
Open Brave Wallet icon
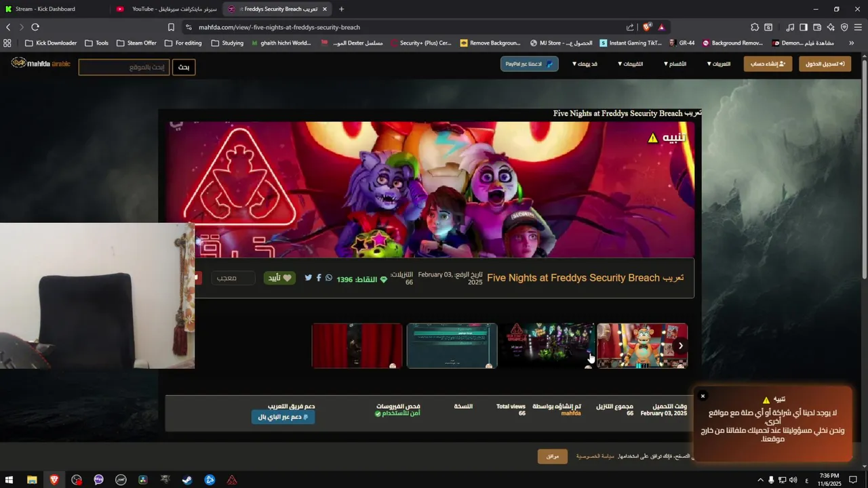pyautogui.click(x=817, y=27)
